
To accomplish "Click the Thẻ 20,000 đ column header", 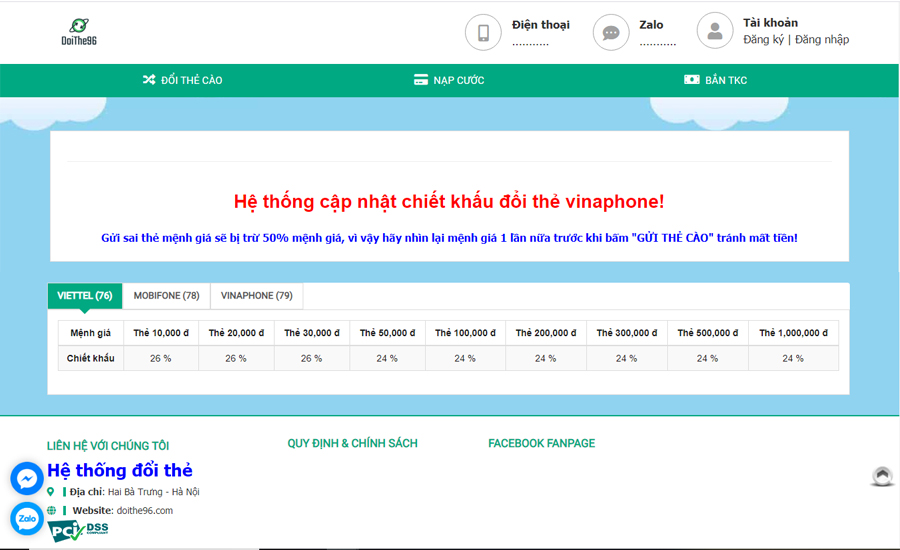I will tap(236, 333).
